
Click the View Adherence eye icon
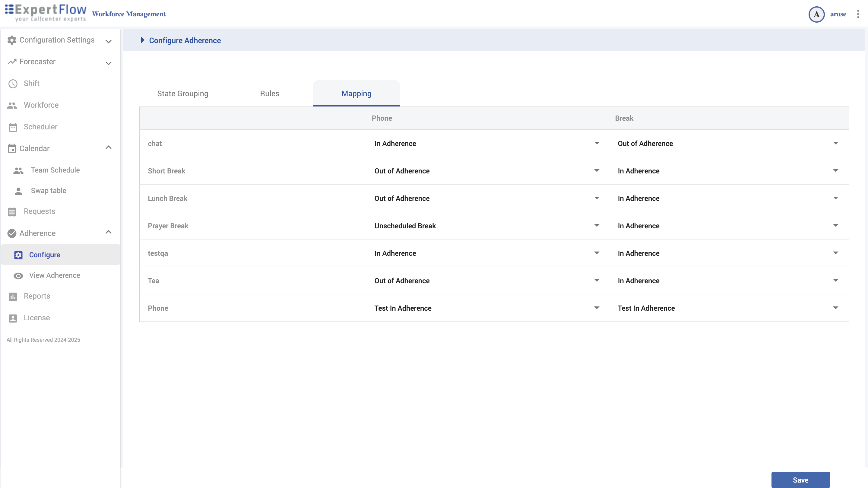pyautogui.click(x=18, y=276)
